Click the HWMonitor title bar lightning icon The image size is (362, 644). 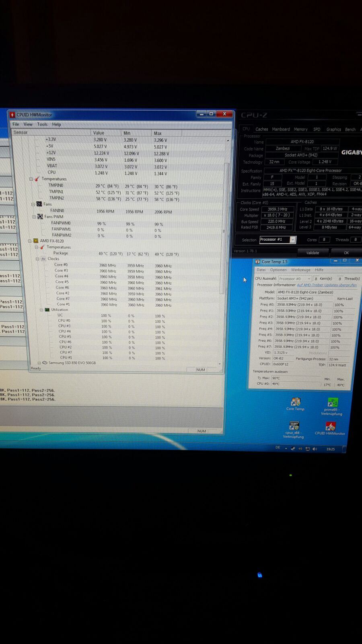pyautogui.click(x=12, y=115)
